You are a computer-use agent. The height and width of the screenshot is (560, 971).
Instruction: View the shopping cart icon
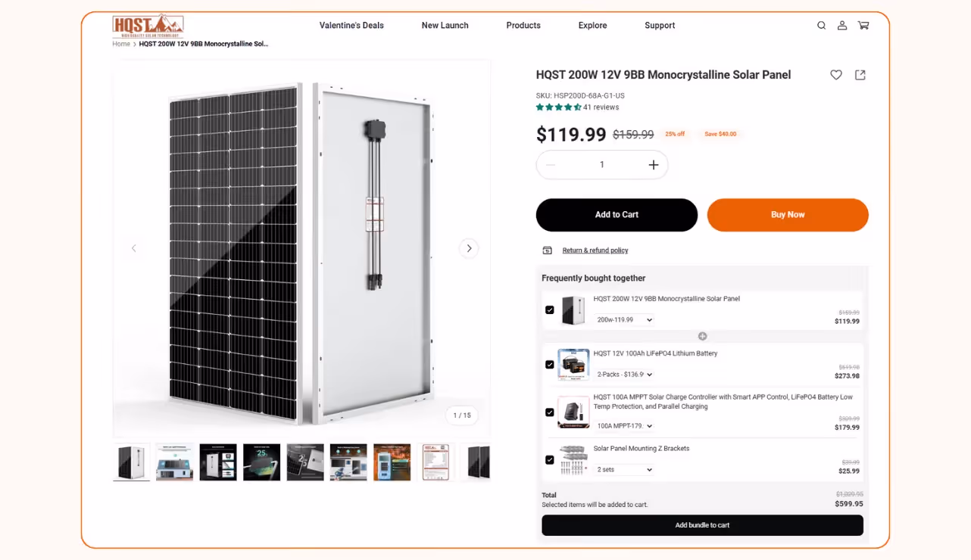[x=863, y=25]
